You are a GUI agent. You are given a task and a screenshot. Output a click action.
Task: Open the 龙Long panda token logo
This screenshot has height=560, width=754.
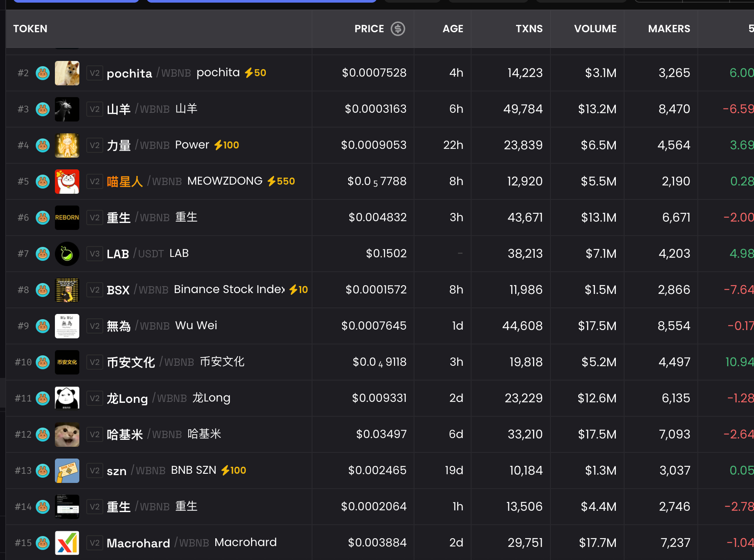click(x=67, y=398)
